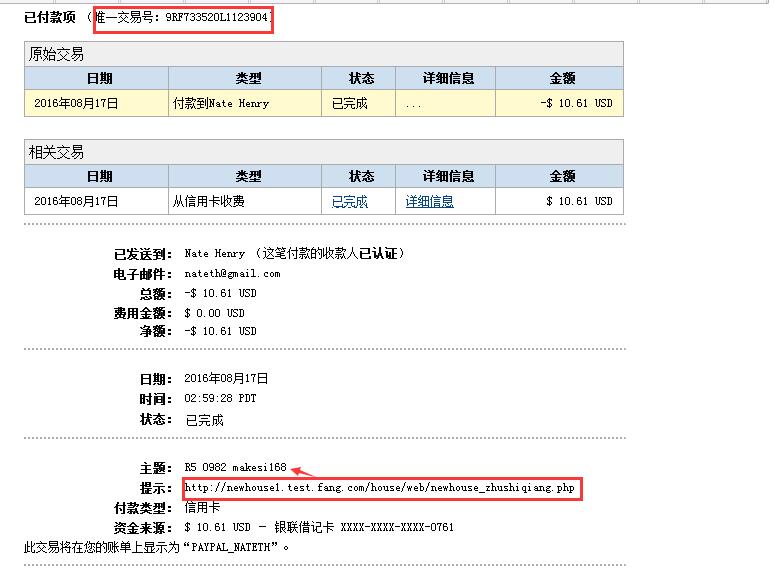Select the subject text R5 0982 makesi168

tap(236, 467)
